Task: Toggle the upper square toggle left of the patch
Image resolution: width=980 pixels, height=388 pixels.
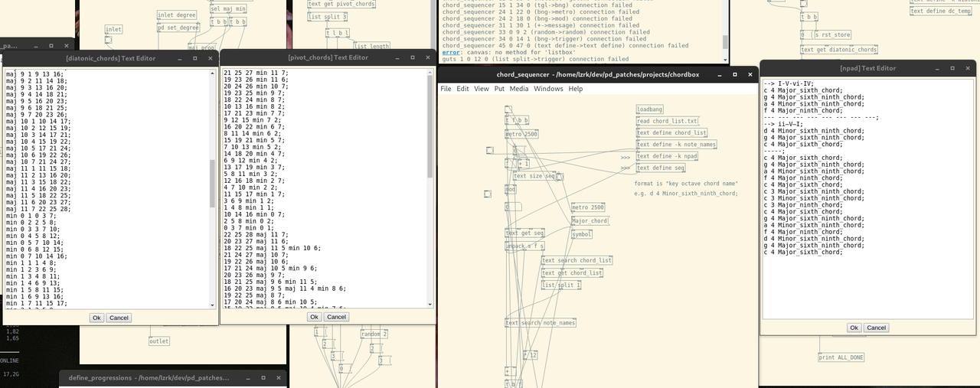Action: (490, 150)
